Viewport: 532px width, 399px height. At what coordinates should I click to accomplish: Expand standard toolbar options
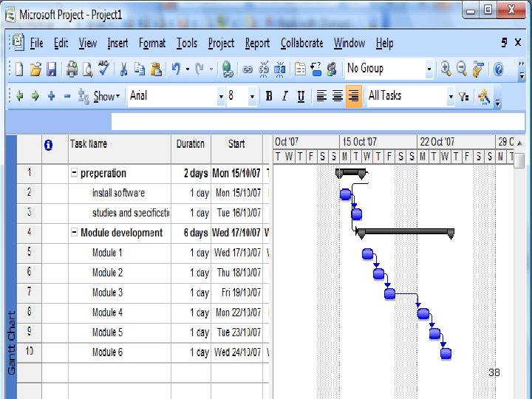click(x=522, y=70)
